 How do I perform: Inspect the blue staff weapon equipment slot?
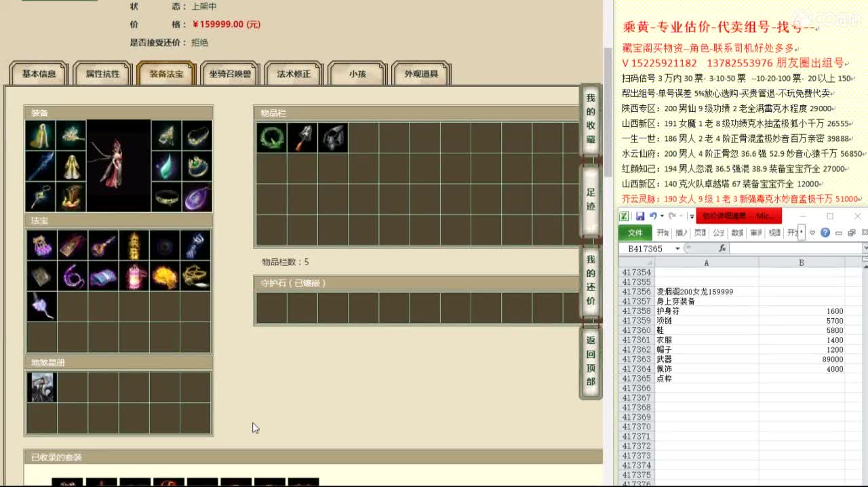coord(40,166)
